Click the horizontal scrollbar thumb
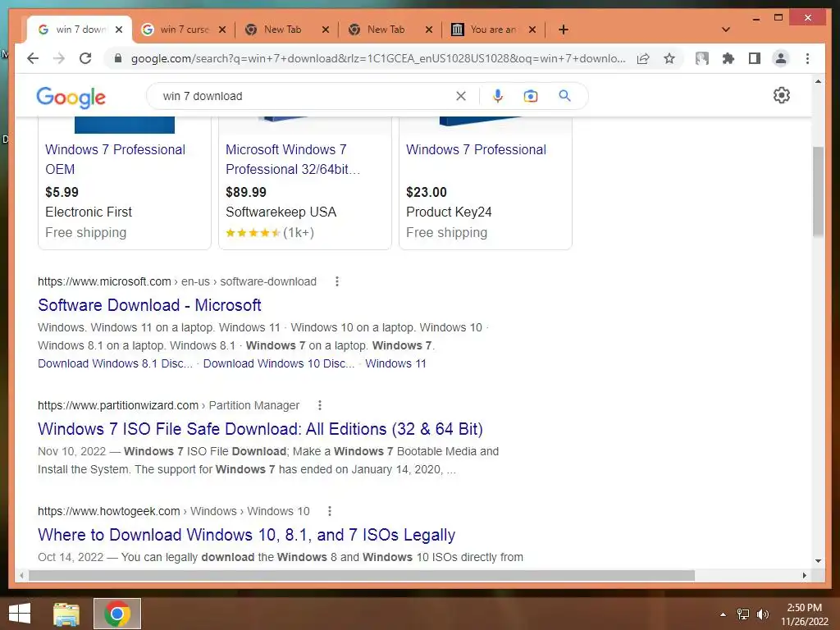840x630 pixels. point(362,575)
